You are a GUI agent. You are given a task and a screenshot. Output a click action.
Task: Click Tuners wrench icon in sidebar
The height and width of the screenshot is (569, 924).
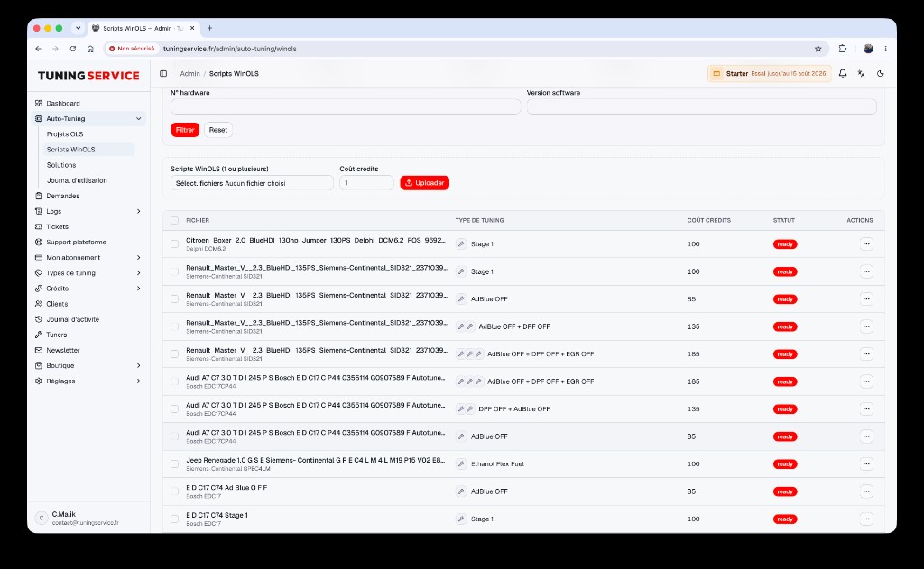[39, 335]
